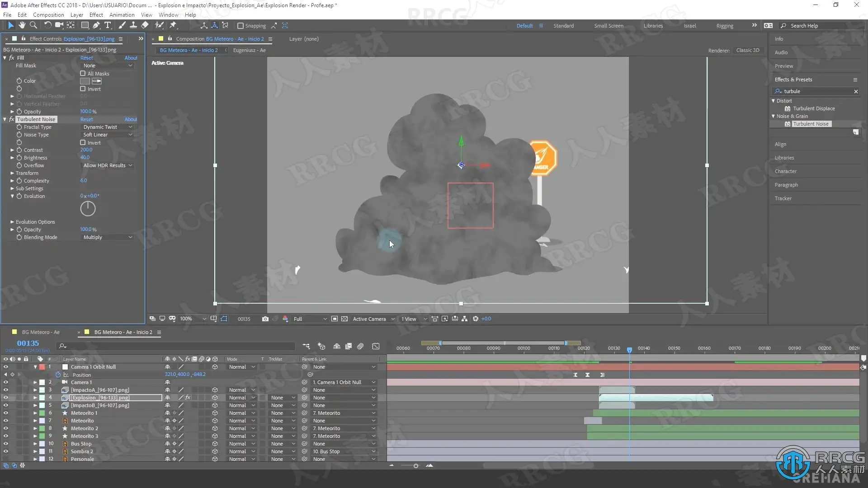Select the Rotation tool
Viewport: 868px width, 488px height.
click(x=47, y=25)
